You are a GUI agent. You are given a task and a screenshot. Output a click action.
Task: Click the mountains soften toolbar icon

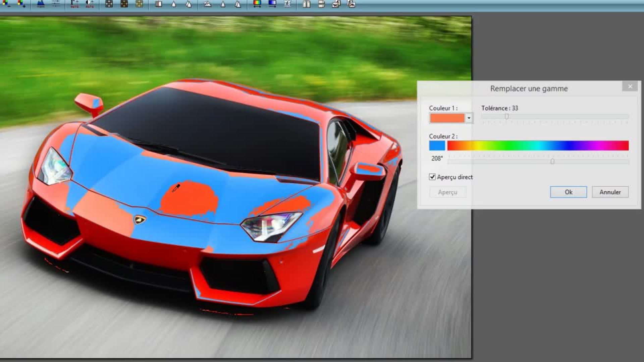pyautogui.click(x=208, y=4)
